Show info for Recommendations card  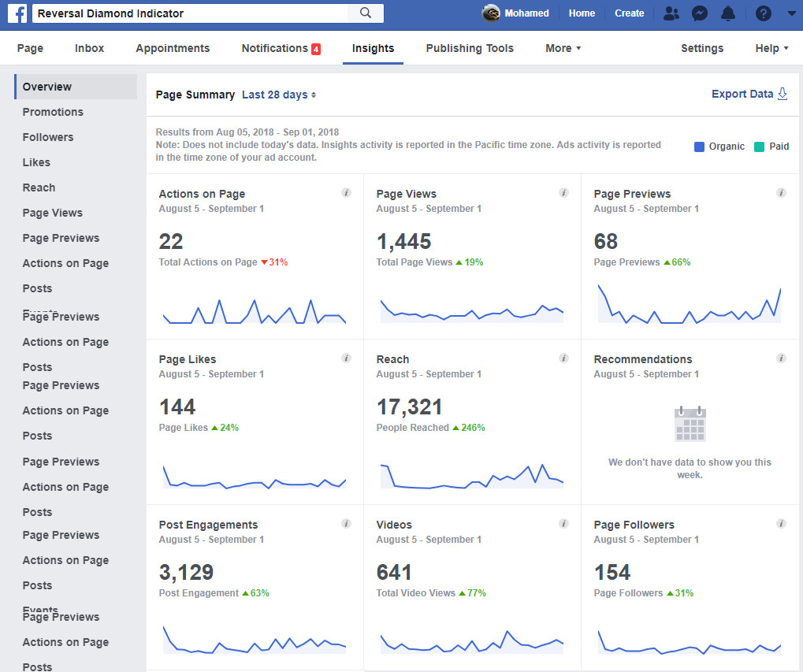click(781, 358)
